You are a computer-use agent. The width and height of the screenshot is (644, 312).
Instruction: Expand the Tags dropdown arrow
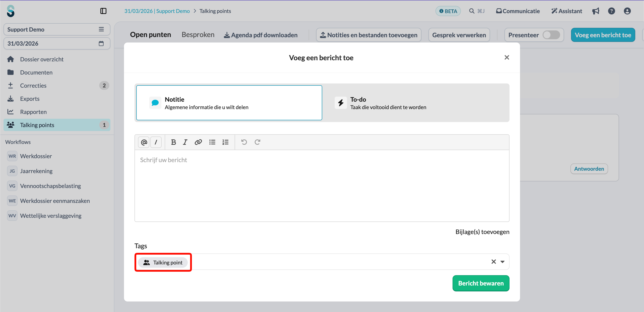point(502,262)
